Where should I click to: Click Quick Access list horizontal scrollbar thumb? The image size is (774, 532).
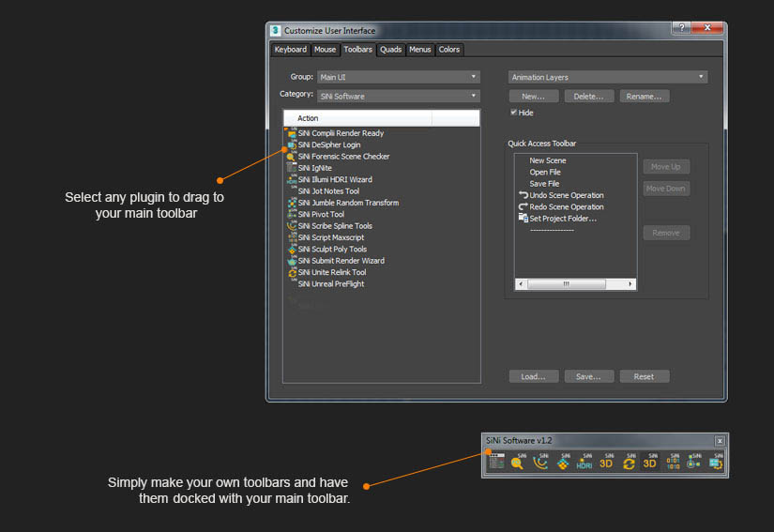coord(566,284)
